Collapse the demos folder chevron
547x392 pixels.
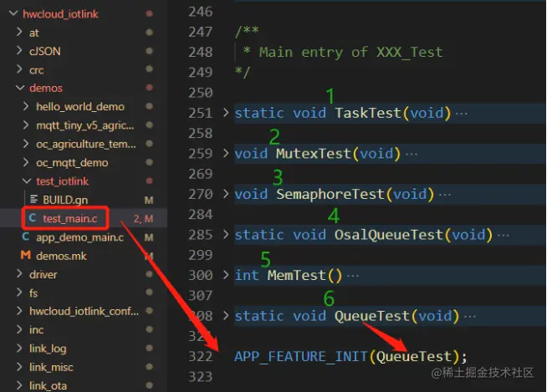tap(20, 88)
